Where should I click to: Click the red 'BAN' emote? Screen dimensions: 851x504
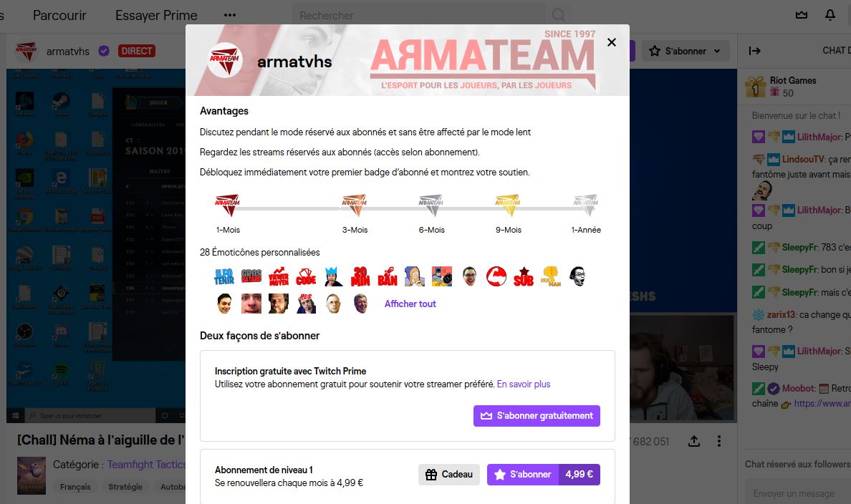(x=387, y=276)
